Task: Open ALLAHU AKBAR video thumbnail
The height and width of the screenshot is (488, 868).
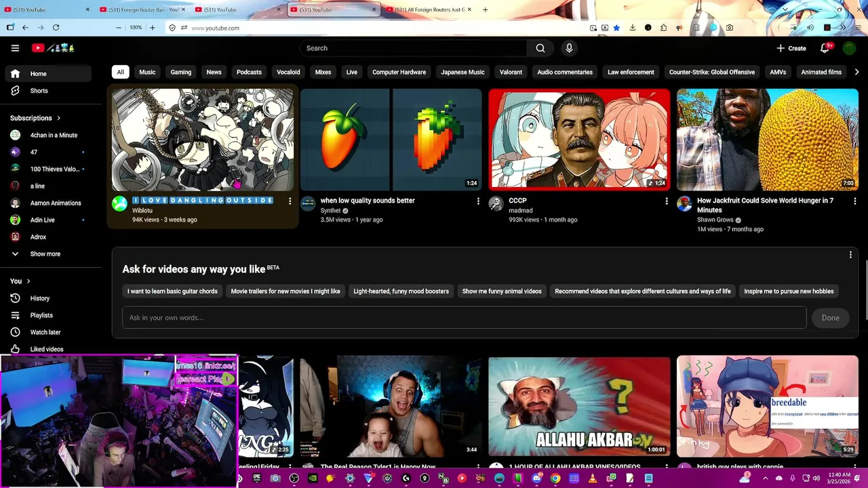Action: (x=579, y=407)
